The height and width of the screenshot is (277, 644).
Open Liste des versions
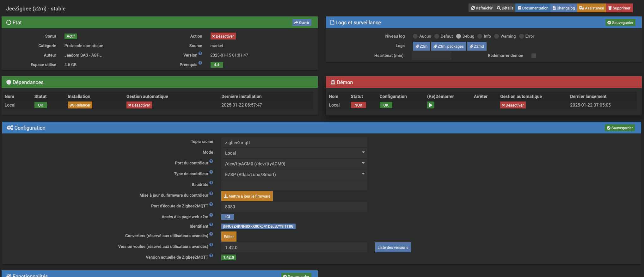[393, 247]
